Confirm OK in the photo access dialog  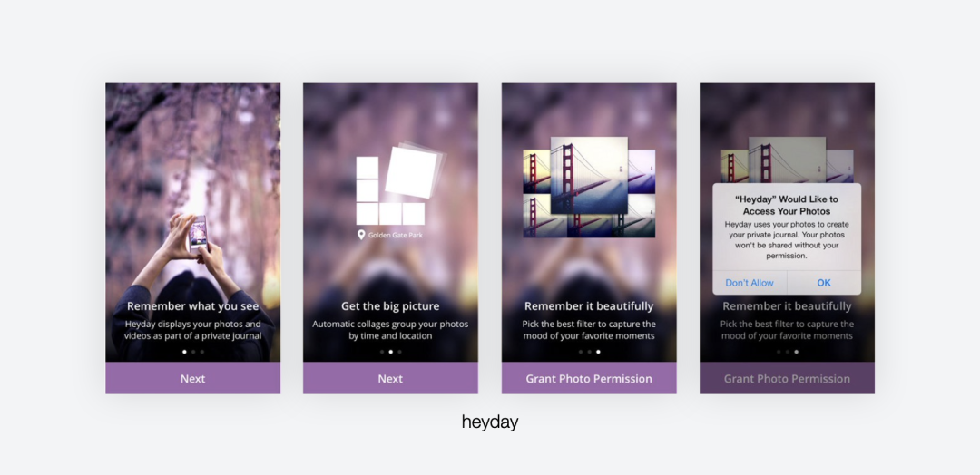824,283
